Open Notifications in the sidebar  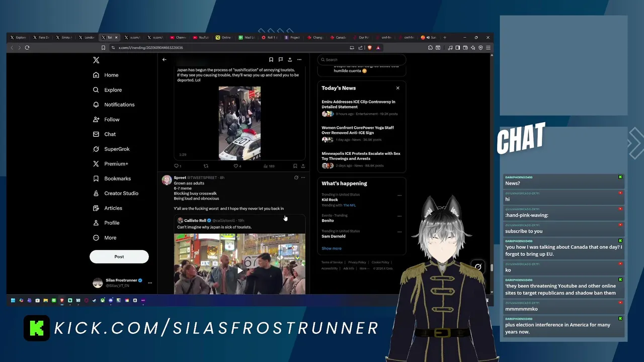pos(114,105)
